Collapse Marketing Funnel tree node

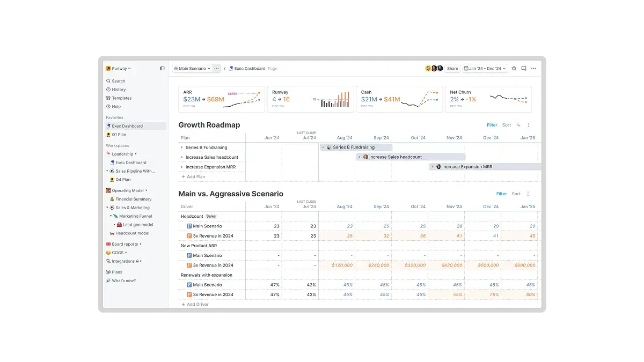[x=111, y=216]
